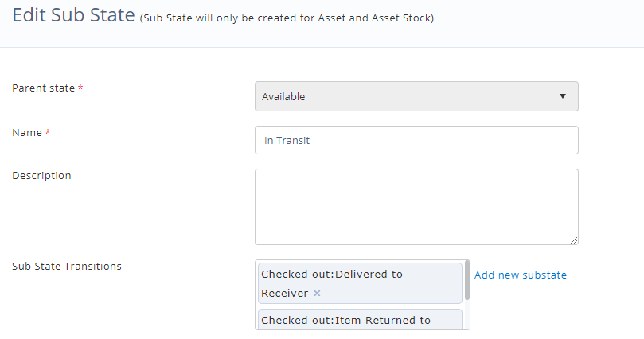Click the 'Sub State Transitions' label
This screenshot has width=644, height=339.
click(67, 267)
